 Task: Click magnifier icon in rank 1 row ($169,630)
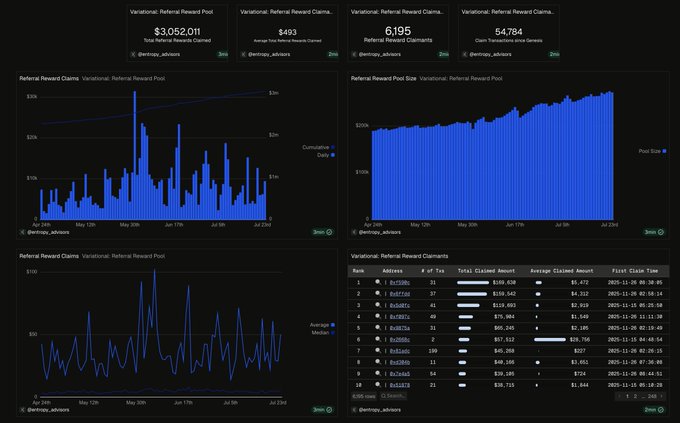378,282
